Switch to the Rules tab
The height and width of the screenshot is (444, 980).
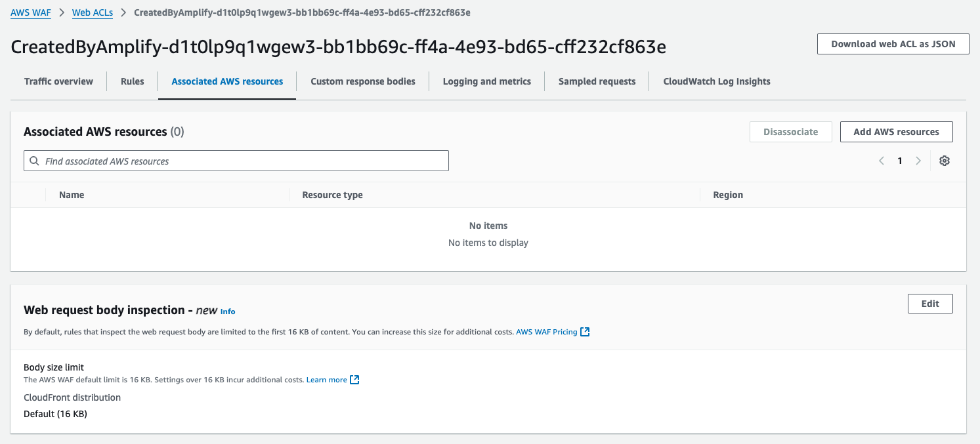132,81
